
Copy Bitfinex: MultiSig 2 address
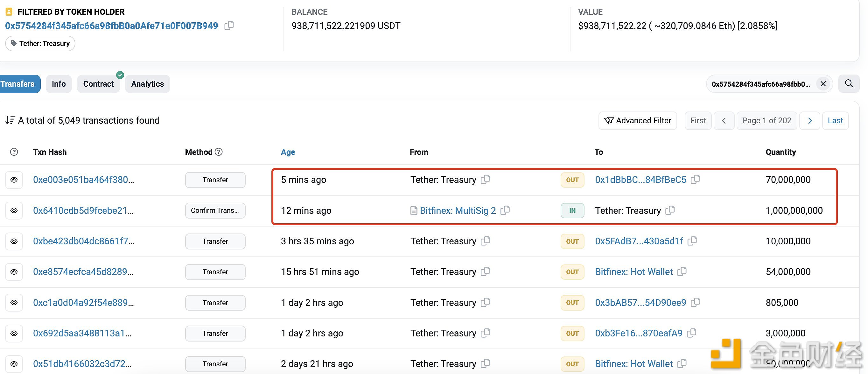pos(505,210)
